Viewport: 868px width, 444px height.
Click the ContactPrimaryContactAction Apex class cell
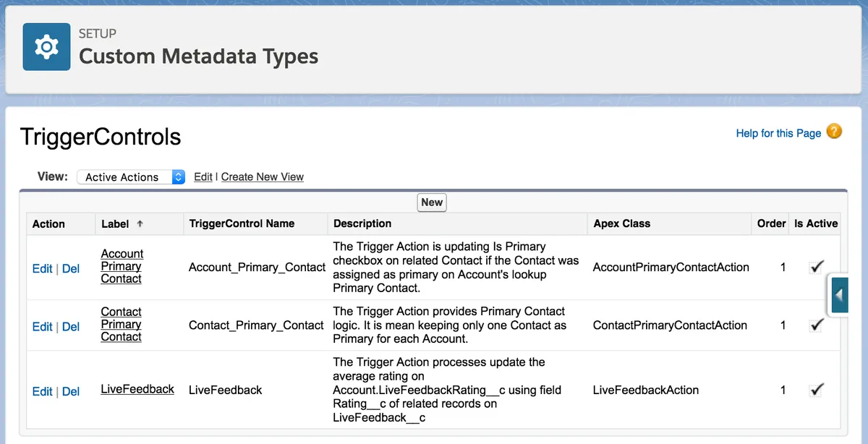click(x=670, y=325)
